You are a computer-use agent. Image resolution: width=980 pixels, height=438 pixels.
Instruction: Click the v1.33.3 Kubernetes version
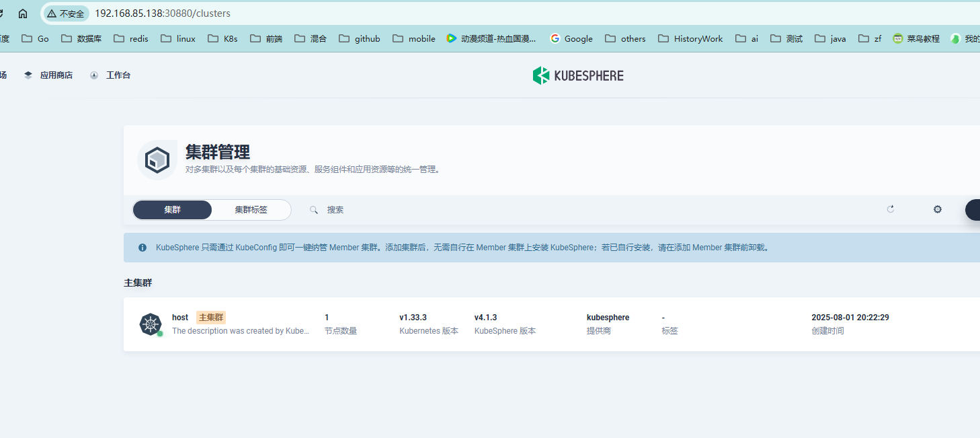(413, 318)
